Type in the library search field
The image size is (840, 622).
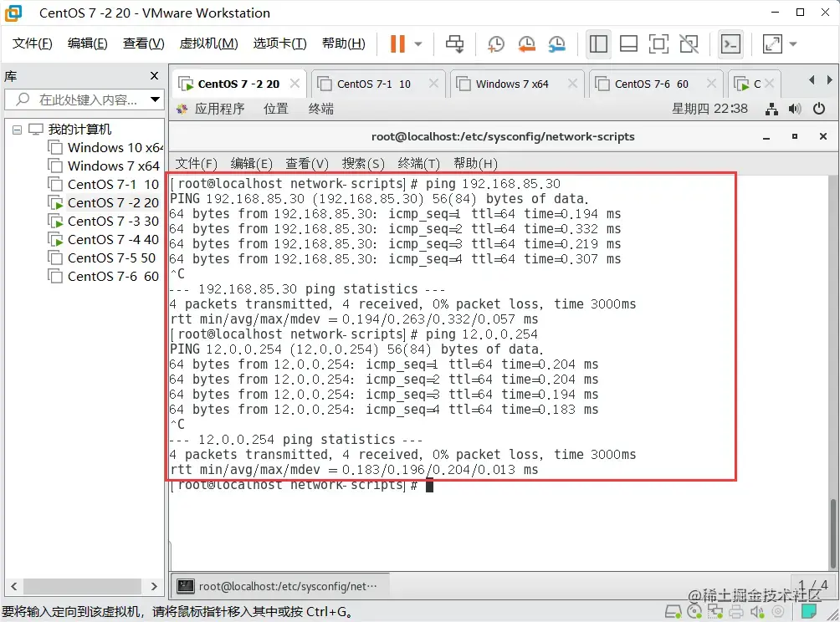pyautogui.click(x=83, y=99)
